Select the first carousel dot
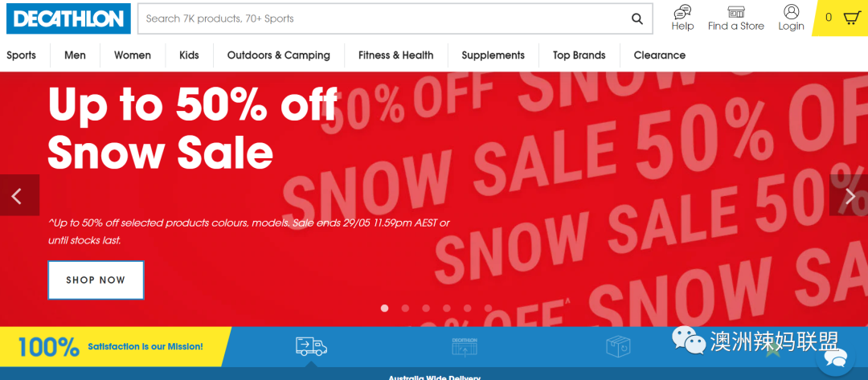868x380 pixels. coord(385,308)
